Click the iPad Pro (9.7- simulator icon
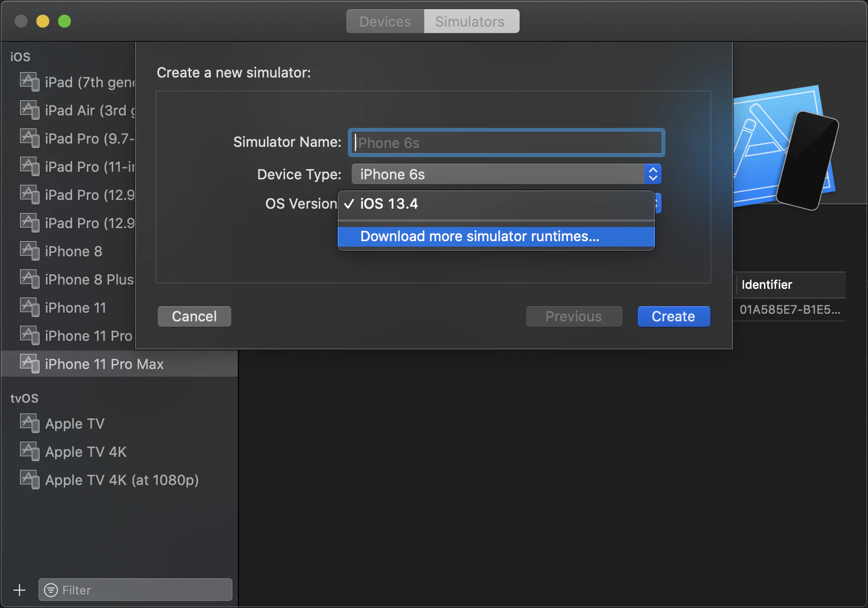Screen dimensions: 868x608 point(30,139)
